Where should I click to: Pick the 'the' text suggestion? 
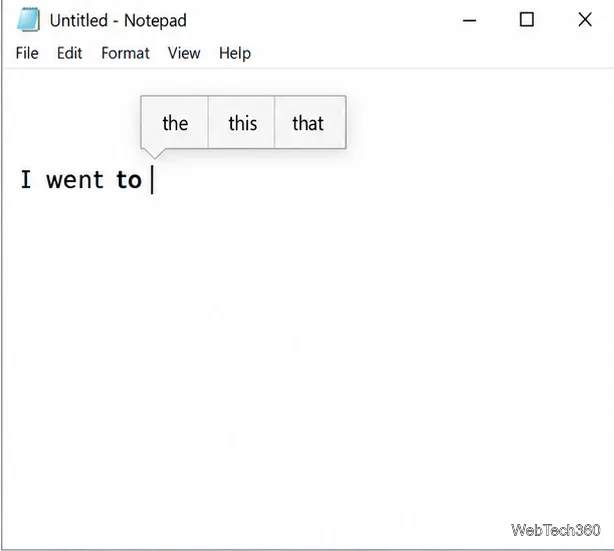point(175,123)
